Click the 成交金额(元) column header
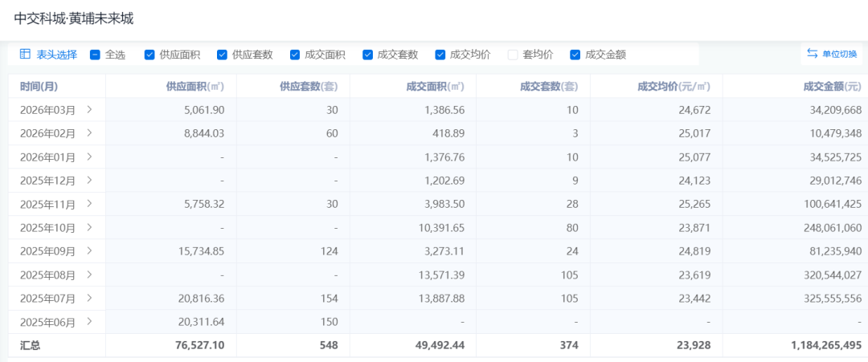 click(832, 87)
